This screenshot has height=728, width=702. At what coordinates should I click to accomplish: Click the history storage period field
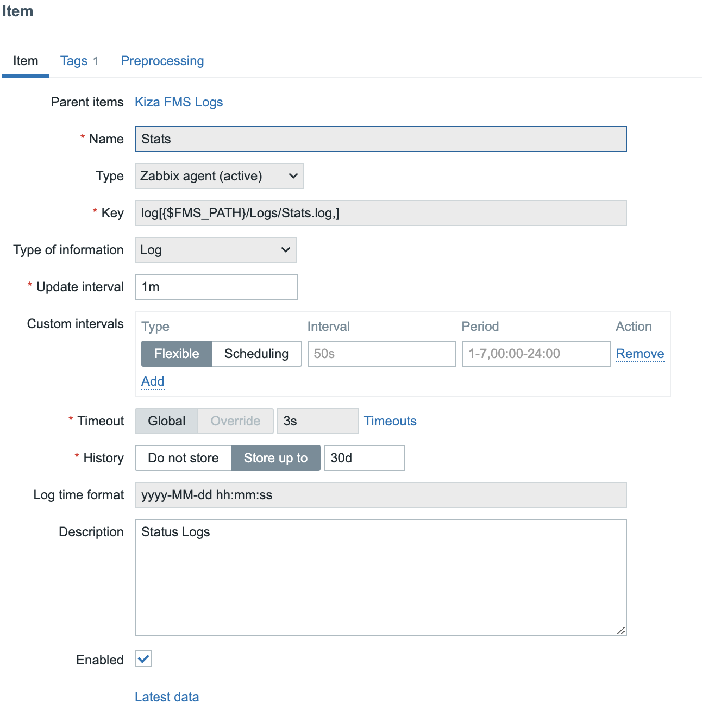364,458
